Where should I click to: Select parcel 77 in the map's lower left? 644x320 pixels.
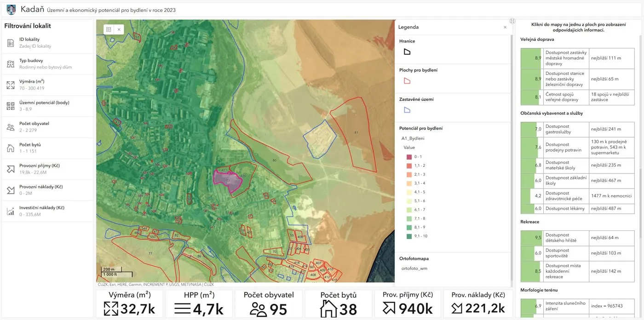[150, 253]
